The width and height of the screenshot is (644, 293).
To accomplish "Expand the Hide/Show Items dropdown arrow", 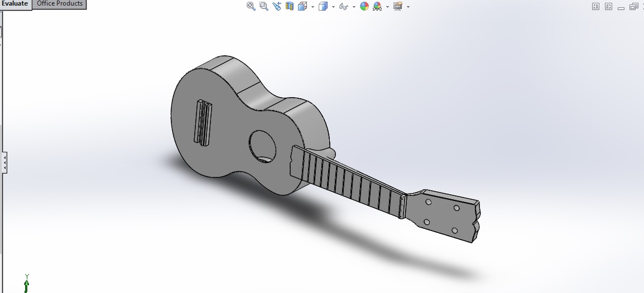I will point(354,7).
